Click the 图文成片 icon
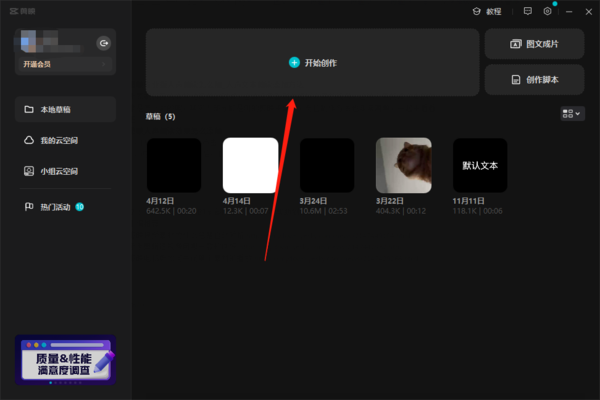The image size is (600, 400). tap(515, 44)
